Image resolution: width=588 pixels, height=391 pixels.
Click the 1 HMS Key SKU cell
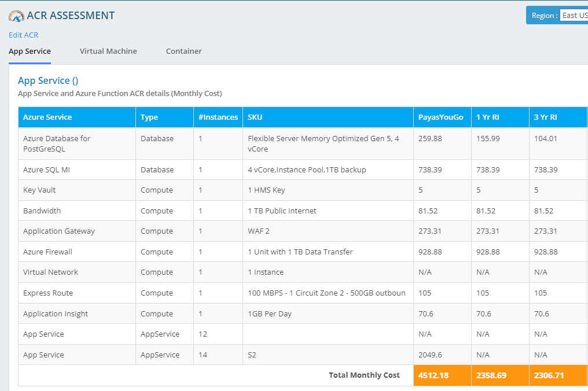coord(328,190)
